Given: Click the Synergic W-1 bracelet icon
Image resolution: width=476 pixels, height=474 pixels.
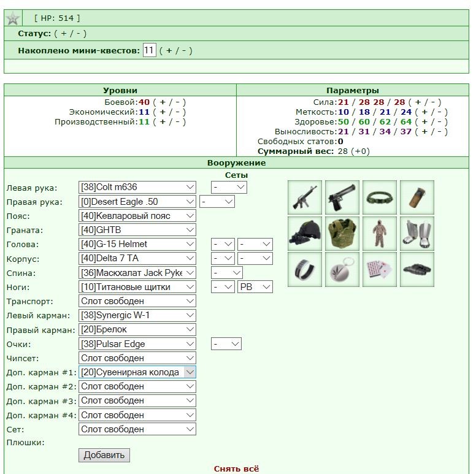Looking at the screenshot, I should coord(304,269).
